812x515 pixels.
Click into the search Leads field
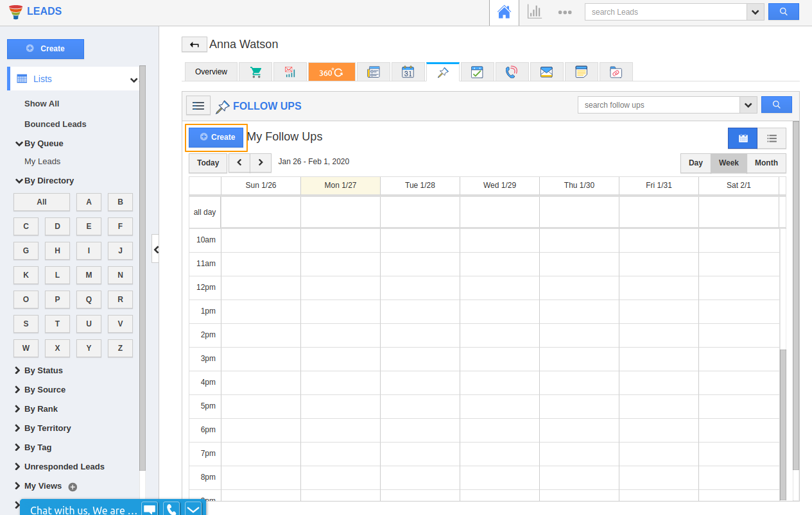coord(666,12)
